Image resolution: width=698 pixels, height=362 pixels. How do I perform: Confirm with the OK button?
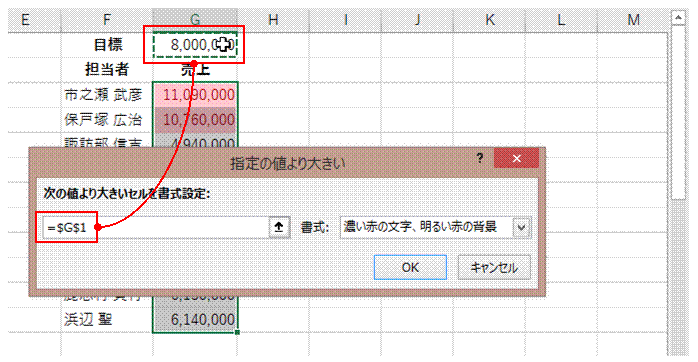click(410, 267)
